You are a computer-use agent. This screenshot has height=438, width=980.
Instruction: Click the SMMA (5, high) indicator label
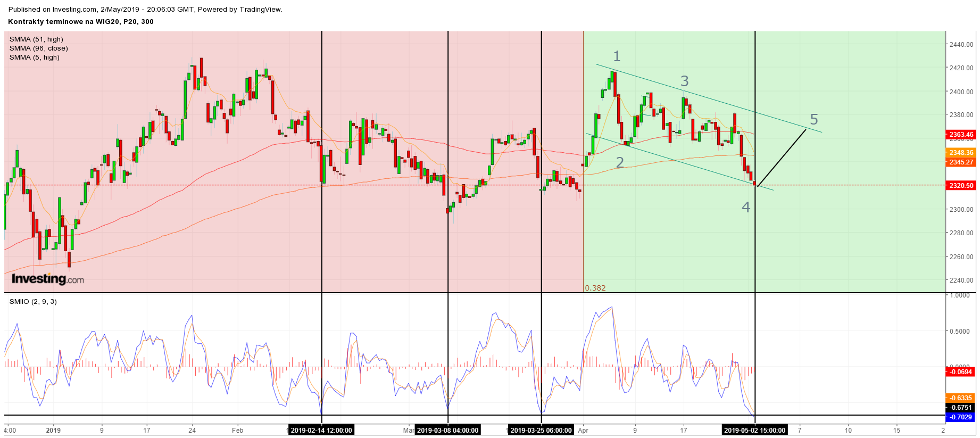click(x=34, y=57)
